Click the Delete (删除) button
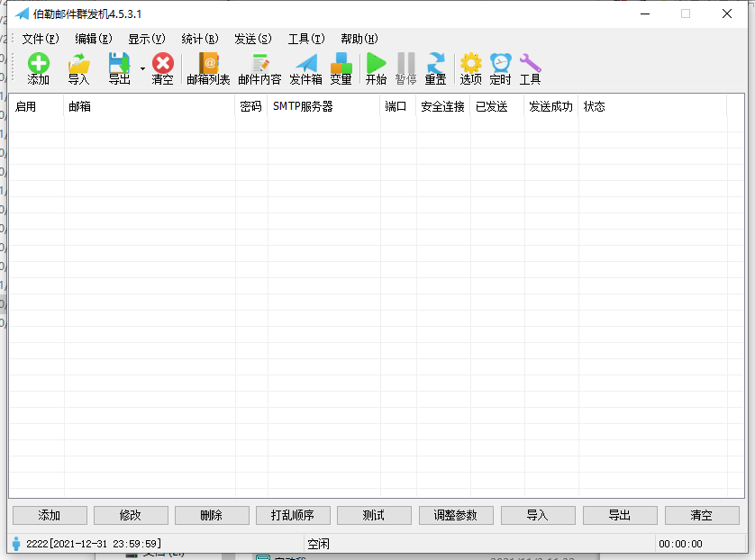 click(212, 515)
